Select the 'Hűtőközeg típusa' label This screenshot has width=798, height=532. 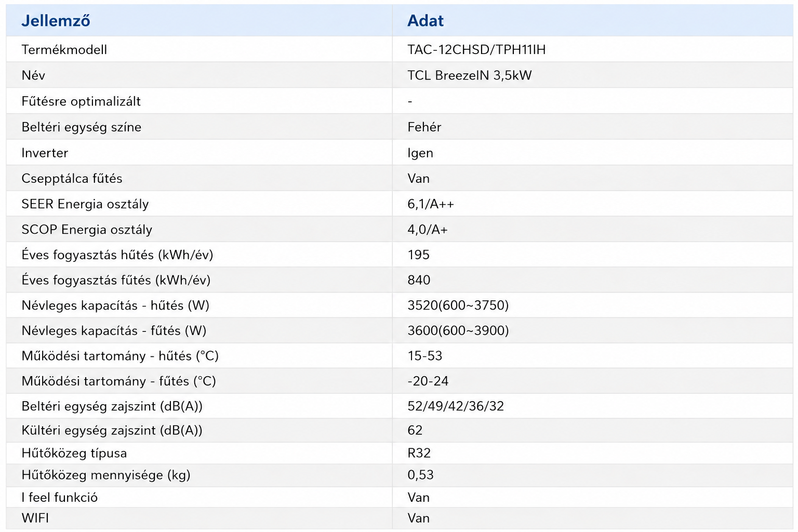(x=74, y=453)
